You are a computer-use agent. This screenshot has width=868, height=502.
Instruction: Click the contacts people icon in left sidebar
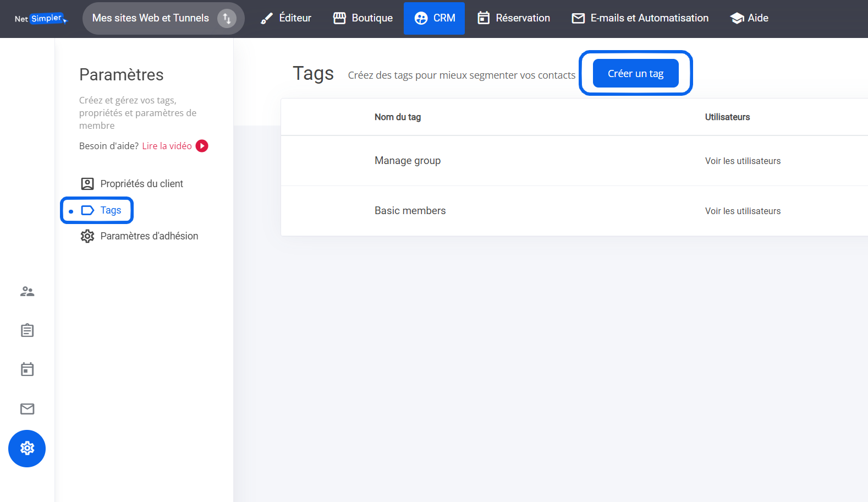pos(27,292)
